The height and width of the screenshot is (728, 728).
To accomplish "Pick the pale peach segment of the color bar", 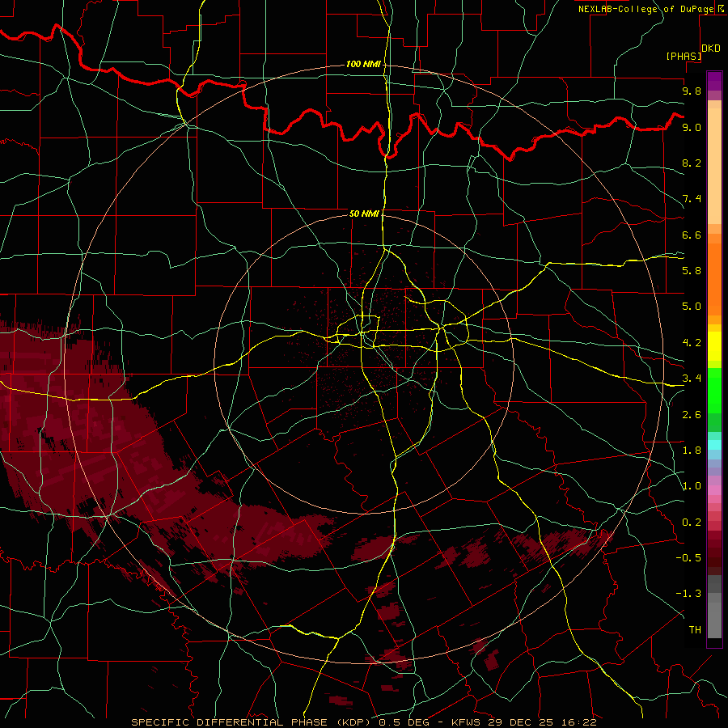I will pyautogui.click(x=714, y=166).
